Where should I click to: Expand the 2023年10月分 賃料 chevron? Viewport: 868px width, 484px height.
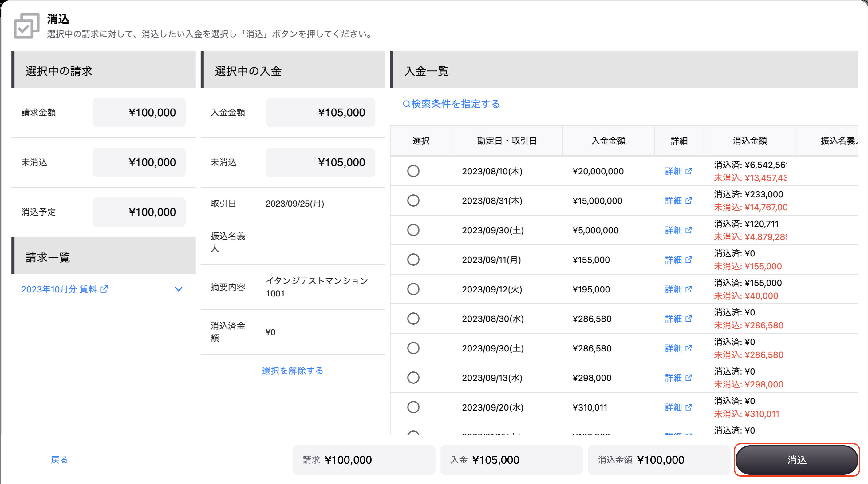click(x=179, y=289)
